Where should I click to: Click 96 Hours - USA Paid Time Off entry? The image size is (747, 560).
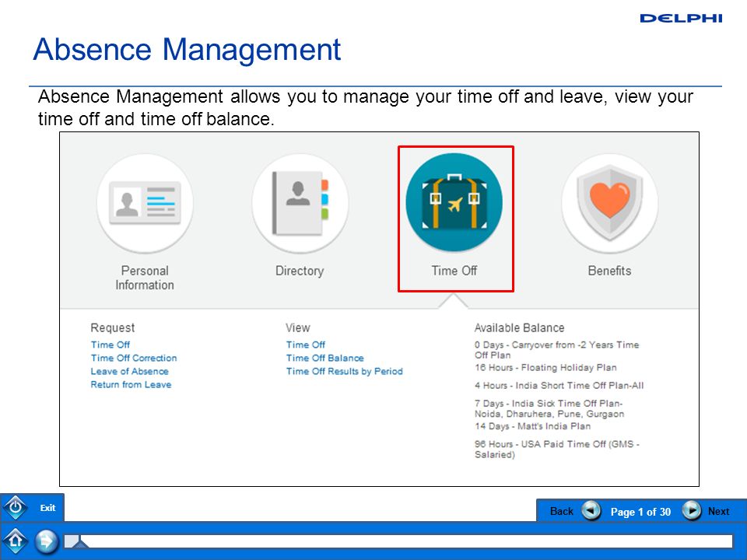click(556, 449)
